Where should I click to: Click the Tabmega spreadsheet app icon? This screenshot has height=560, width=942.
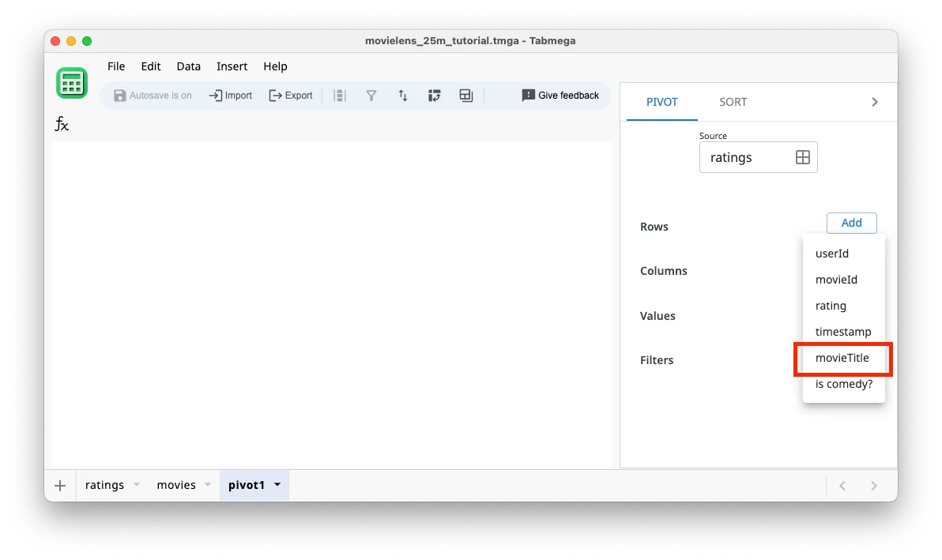[x=72, y=82]
